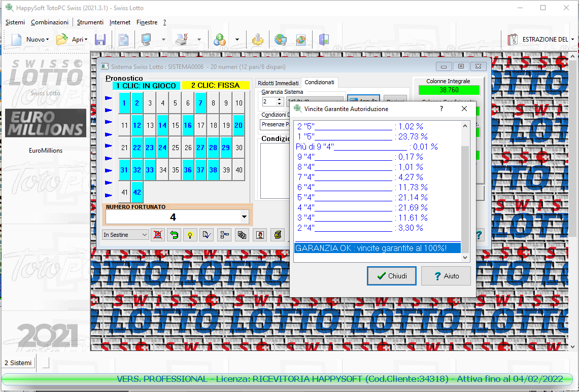
Task: Toggle number 29 in the Pronostico grid
Action: [226, 148]
